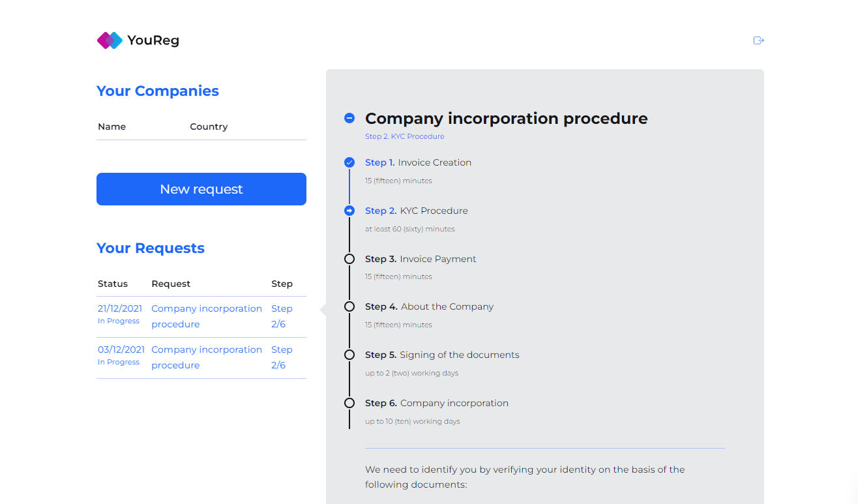Image resolution: width=858 pixels, height=504 pixels.
Task: Open the 03/12/2021 request's procedure link
Action: click(x=206, y=357)
